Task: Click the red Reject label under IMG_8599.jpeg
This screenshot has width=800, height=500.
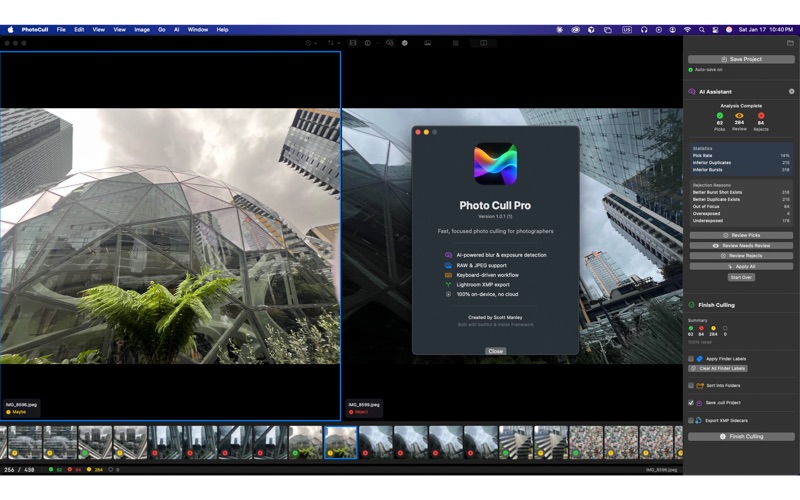Action: [359, 412]
